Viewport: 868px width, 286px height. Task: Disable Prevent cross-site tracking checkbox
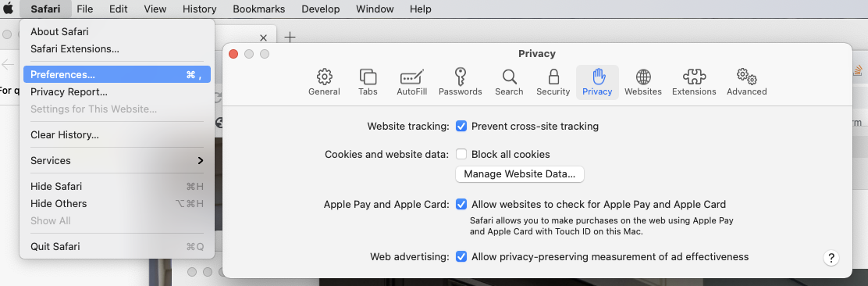tap(461, 127)
